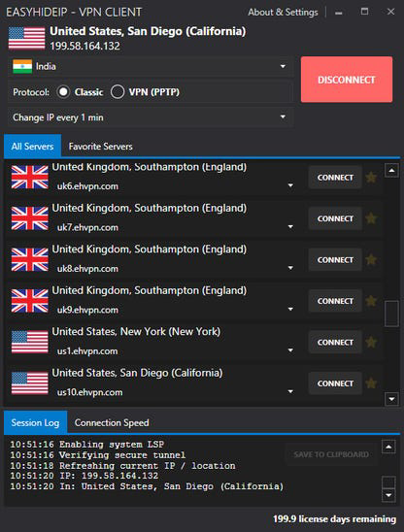Screen dimensions: 404x532
Task: Expand the uk8.ehvpn.com server dropdown
Action: click(290, 268)
